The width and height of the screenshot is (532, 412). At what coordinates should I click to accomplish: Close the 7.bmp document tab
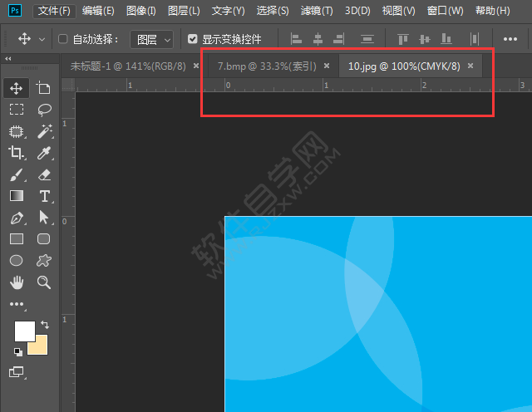(x=327, y=66)
